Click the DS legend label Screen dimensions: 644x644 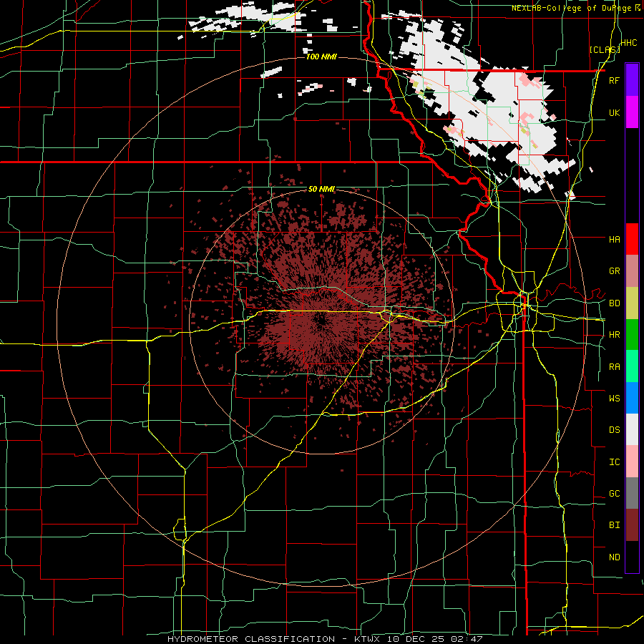pos(614,430)
